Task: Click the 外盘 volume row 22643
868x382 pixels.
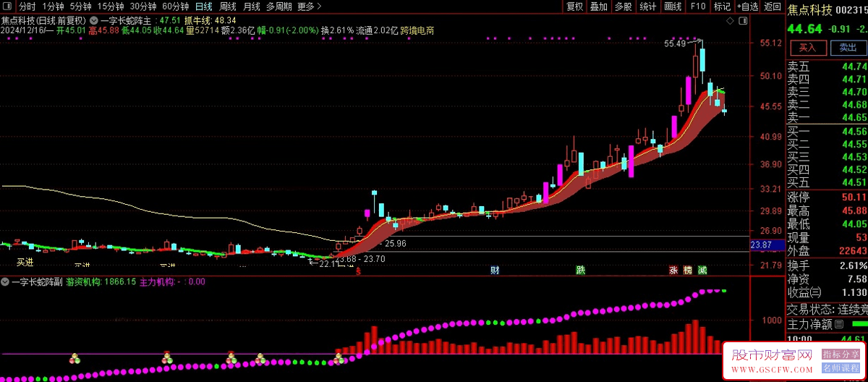Action: [x=827, y=251]
